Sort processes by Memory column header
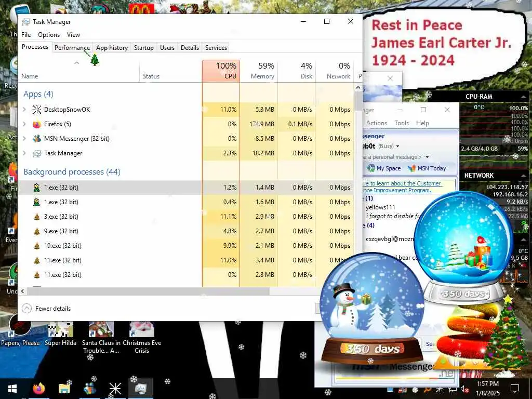Screen dimensions: 532x399 259,71
